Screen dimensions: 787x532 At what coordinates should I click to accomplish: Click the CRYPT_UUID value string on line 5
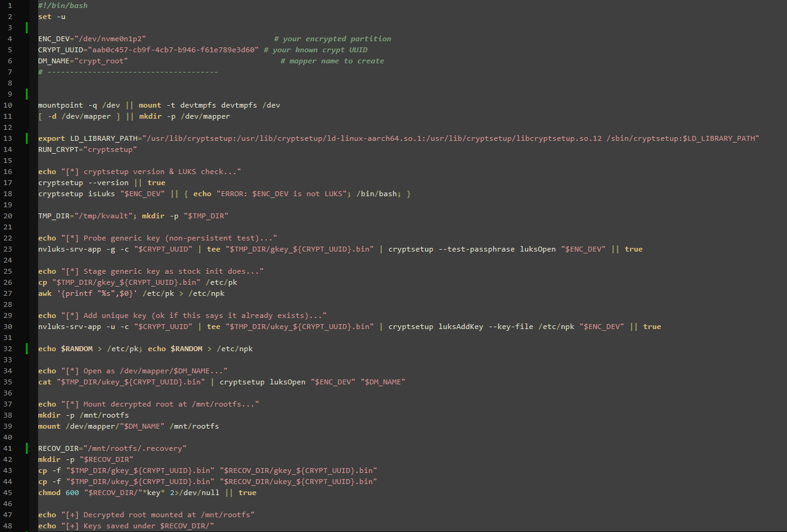click(174, 50)
